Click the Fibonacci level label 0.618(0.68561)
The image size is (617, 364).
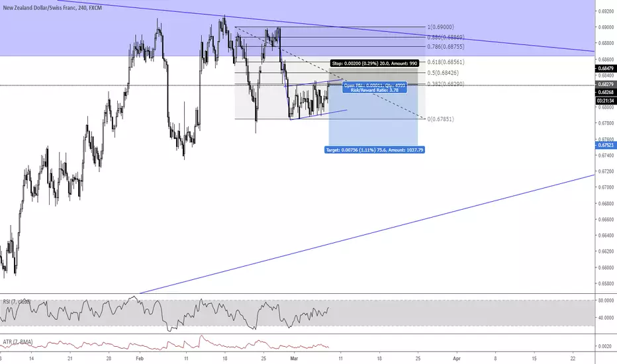click(x=446, y=62)
